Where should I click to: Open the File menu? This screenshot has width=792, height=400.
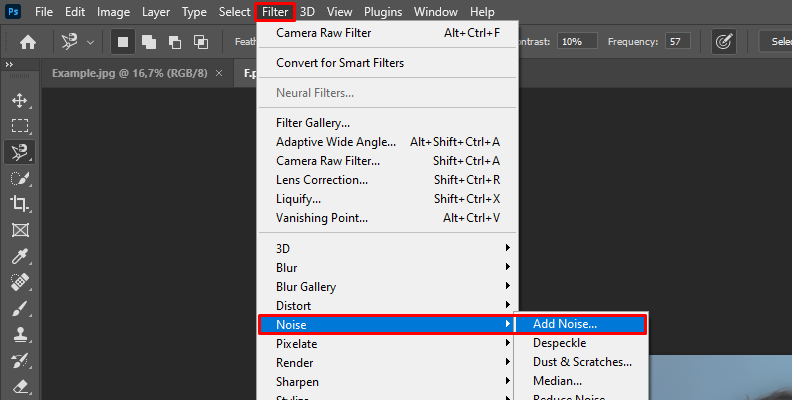[44, 12]
